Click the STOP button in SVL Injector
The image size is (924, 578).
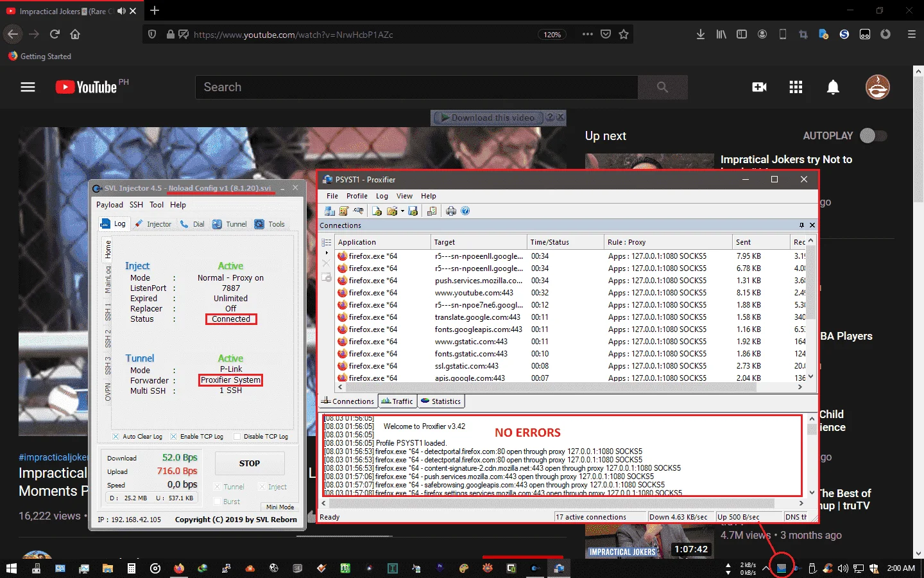(250, 463)
